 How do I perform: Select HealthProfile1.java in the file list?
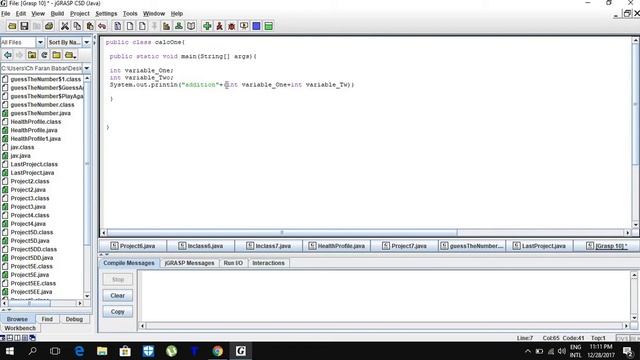(x=36, y=139)
